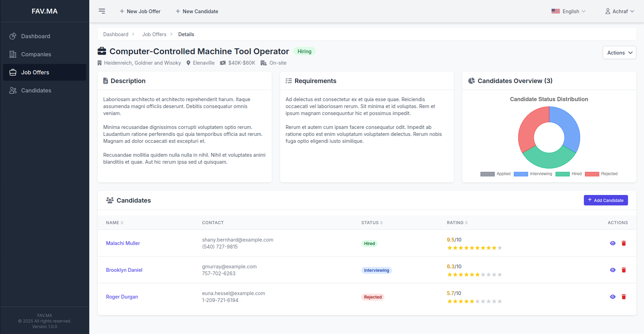Click the trash icon for Roger Durgan
The width and height of the screenshot is (644, 334).
[x=623, y=297]
